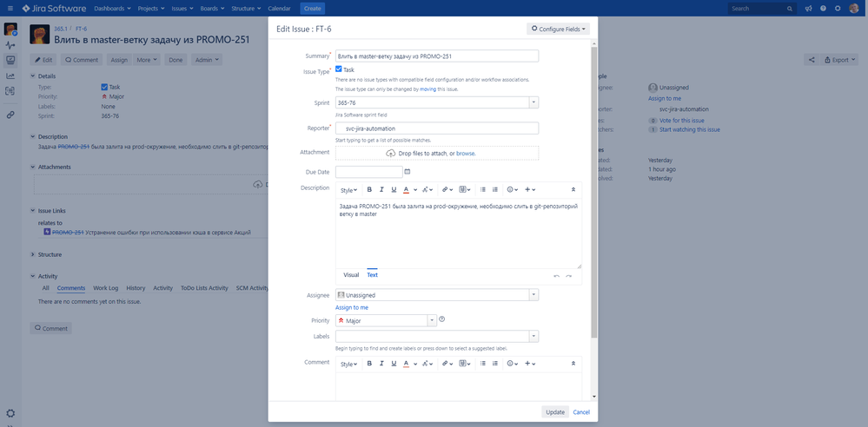
Task: Open the board icon in left sidebar
Action: click(x=10, y=60)
